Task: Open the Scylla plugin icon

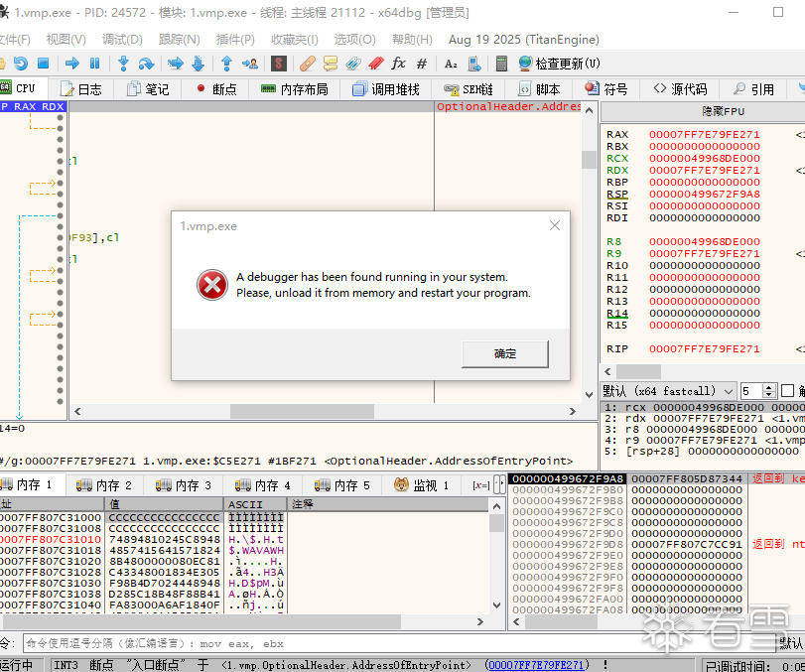Action: 279,64
